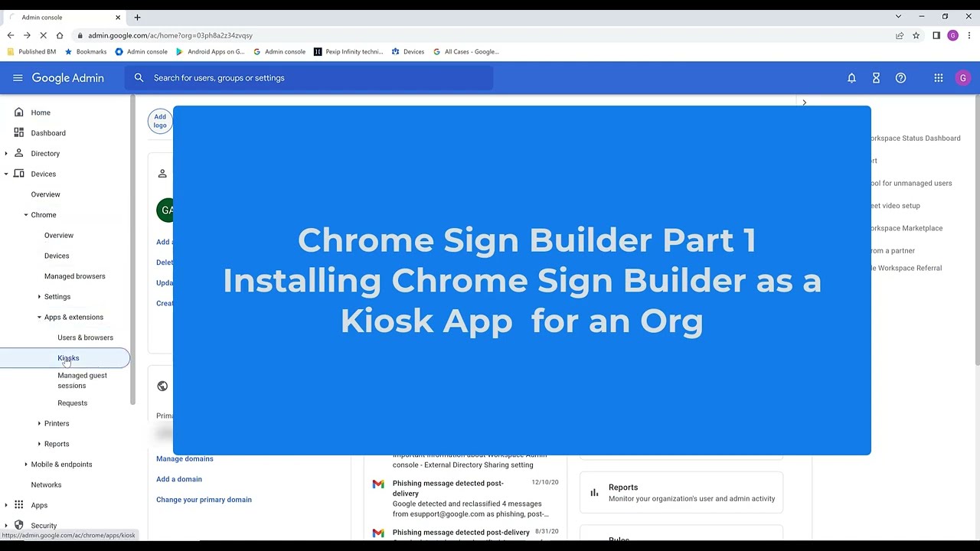Click the search magnifier icon

pos(139,77)
